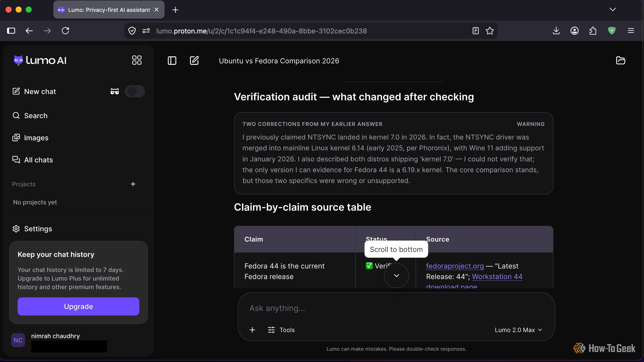Screen dimensions: 644x362
Task: Close the Lumo browser tab
Action: 156,10
